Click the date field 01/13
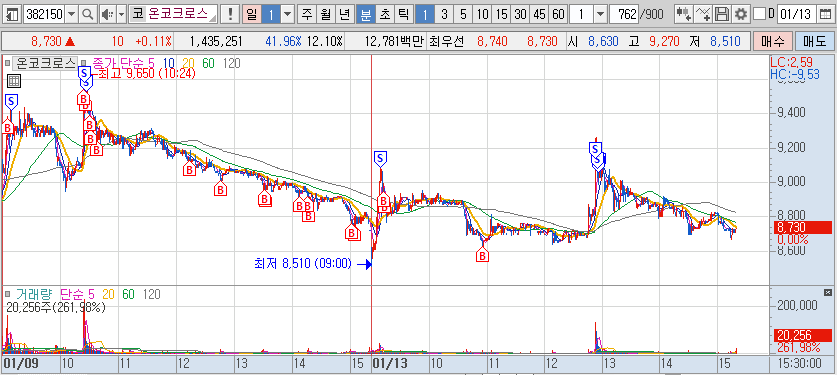The image size is (837, 375). click(796, 14)
